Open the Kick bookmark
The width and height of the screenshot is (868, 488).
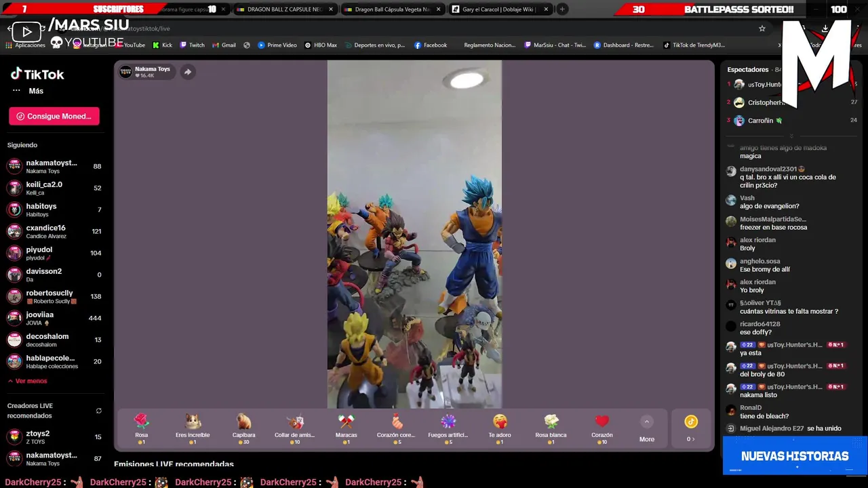click(162, 45)
